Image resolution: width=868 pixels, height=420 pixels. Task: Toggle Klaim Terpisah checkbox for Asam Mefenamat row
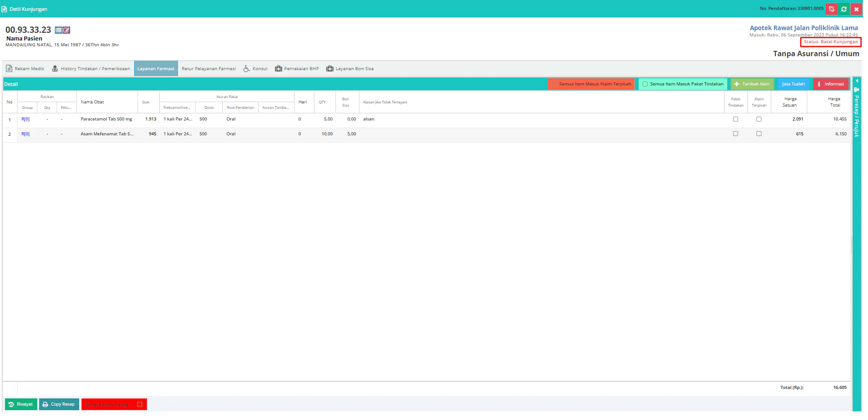click(759, 134)
